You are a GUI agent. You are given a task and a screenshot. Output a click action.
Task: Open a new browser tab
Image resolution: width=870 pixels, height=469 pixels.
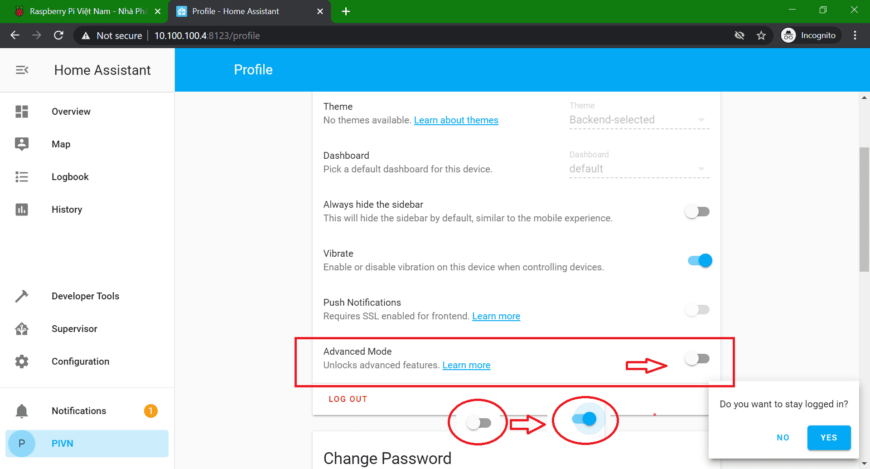click(346, 11)
